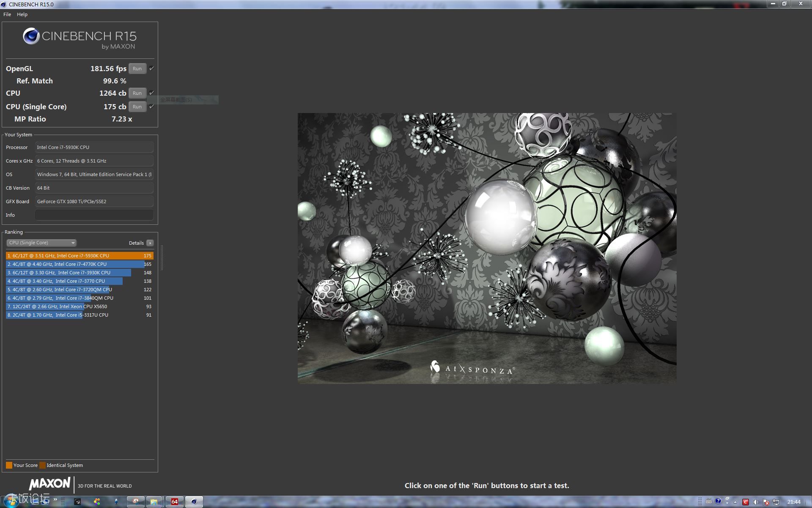This screenshot has width=812, height=508.
Task: Show hidden tray icons arrow
Action: (735, 502)
